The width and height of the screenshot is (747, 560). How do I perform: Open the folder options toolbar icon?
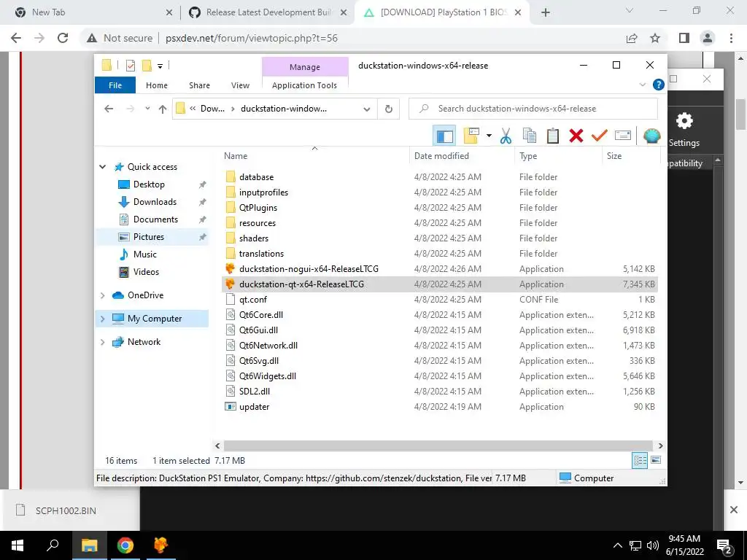(x=472, y=136)
